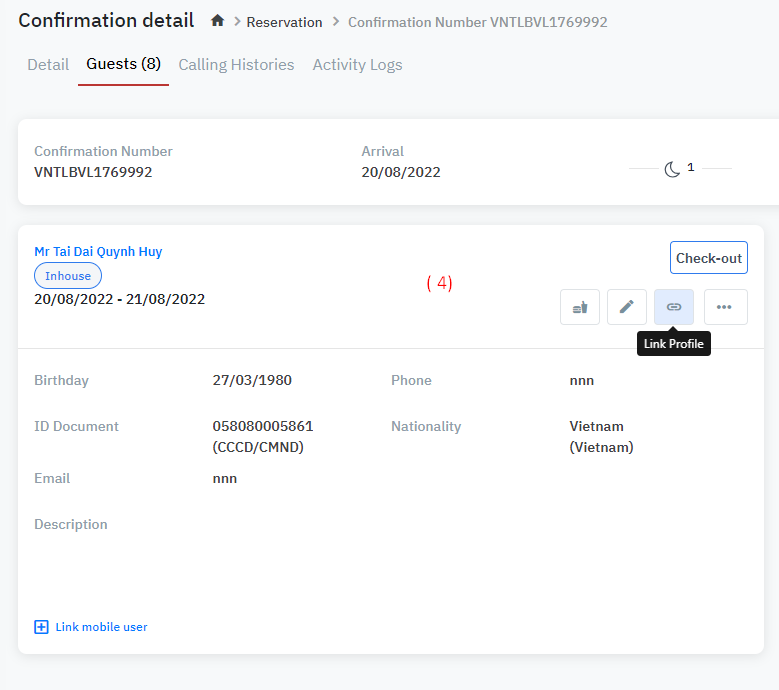Click the Link Profile chain icon
Viewport: 779px width, 690px height.
[674, 307]
